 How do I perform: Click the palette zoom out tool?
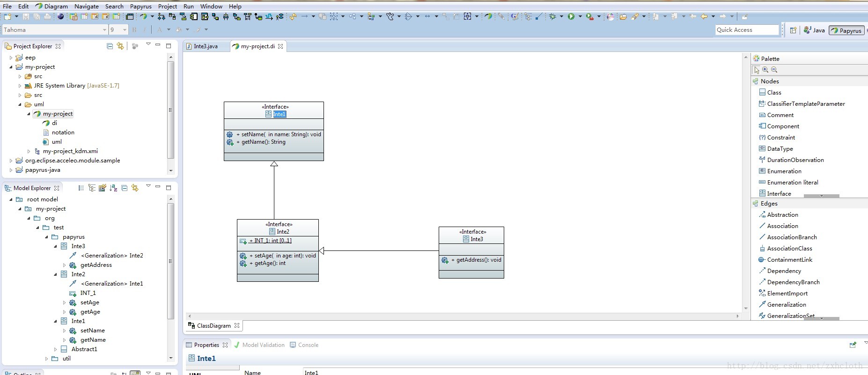pyautogui.click(x=774, y=70)
